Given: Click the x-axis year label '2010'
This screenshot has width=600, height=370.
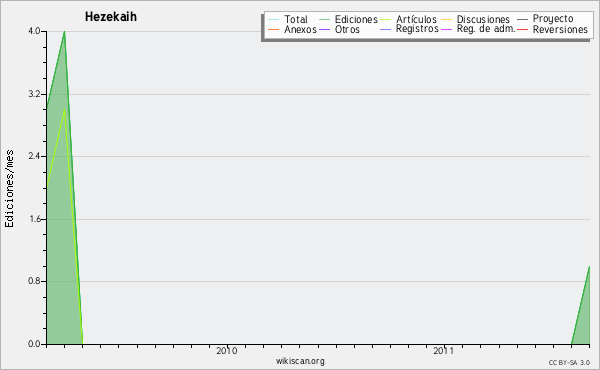Looking at the screenshot, I should tap(227, 351).
